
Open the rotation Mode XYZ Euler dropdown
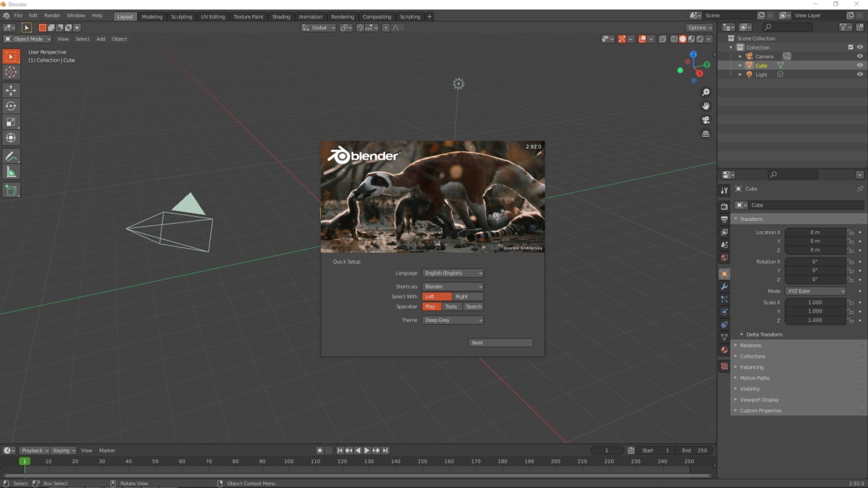point(815,291)
